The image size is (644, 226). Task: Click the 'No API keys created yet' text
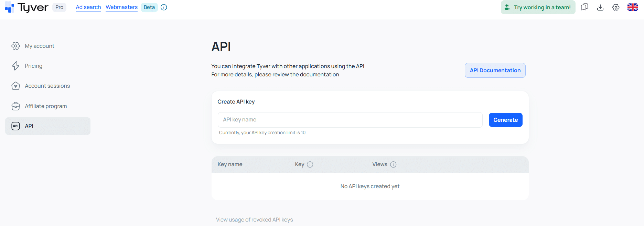pos(370,186)
